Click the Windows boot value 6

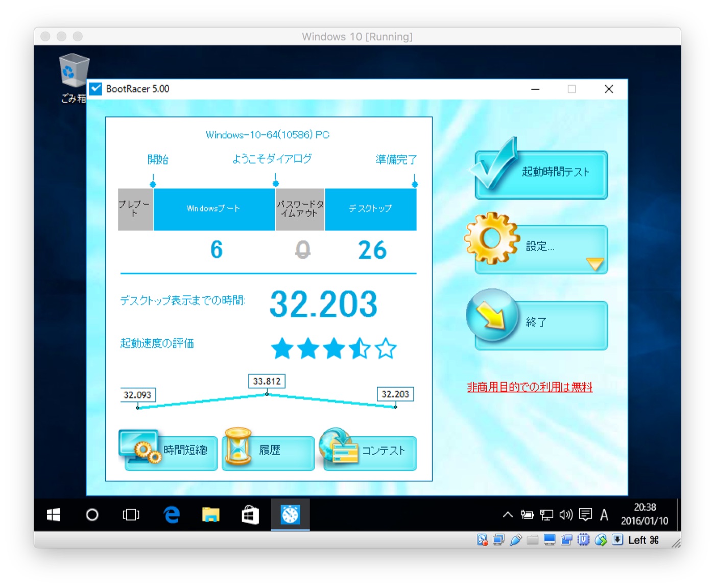pyautogui.click(x=217, y=250)
